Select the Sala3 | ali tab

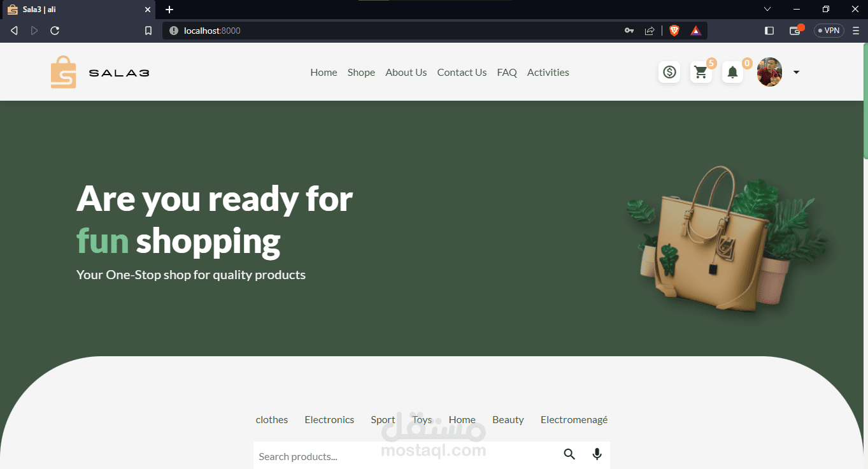pyautogui.click(x=78, y=10)
